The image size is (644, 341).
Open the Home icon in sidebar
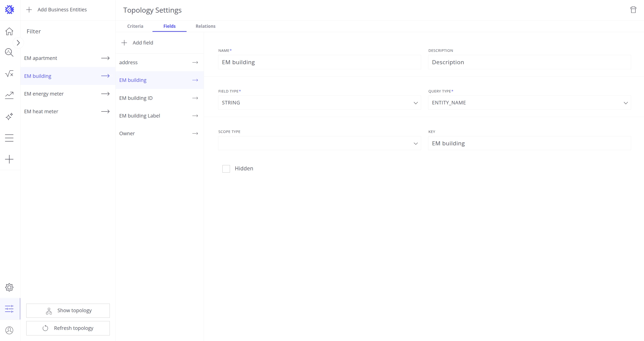click(x=9, y=31)
